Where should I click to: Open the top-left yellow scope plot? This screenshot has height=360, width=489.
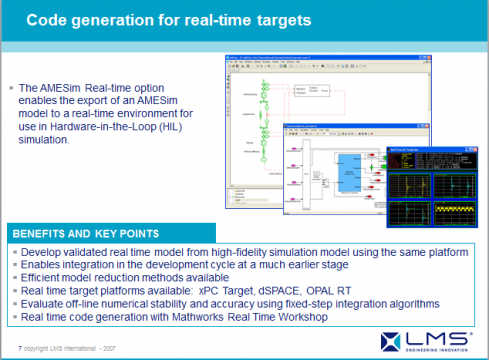tap(409, 185)
